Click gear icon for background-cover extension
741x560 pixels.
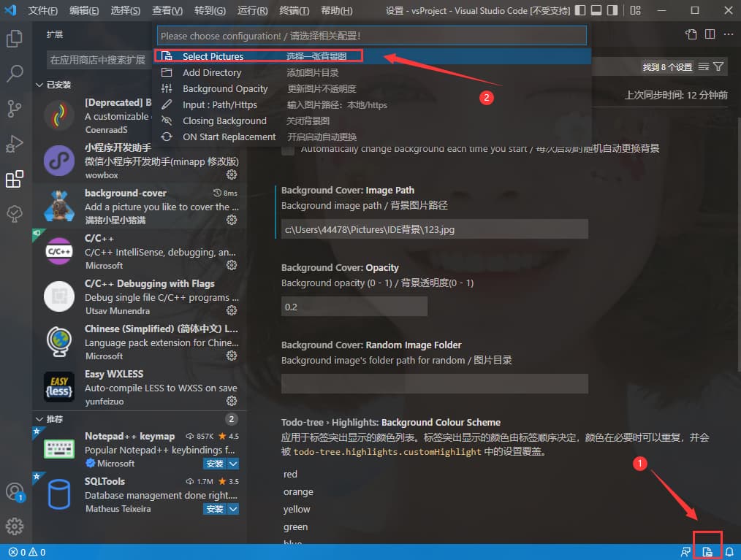pyautogui.click(x=232, y=220)
